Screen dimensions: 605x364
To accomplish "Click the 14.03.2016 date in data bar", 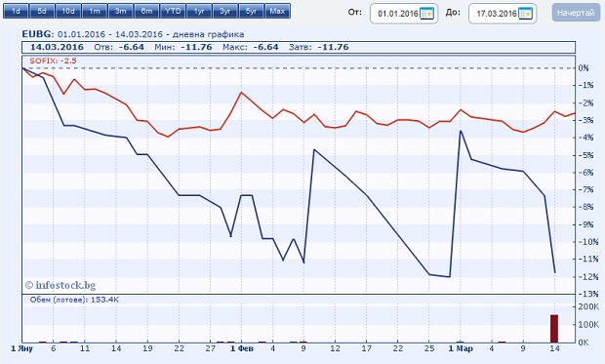I will coord(57,47).
